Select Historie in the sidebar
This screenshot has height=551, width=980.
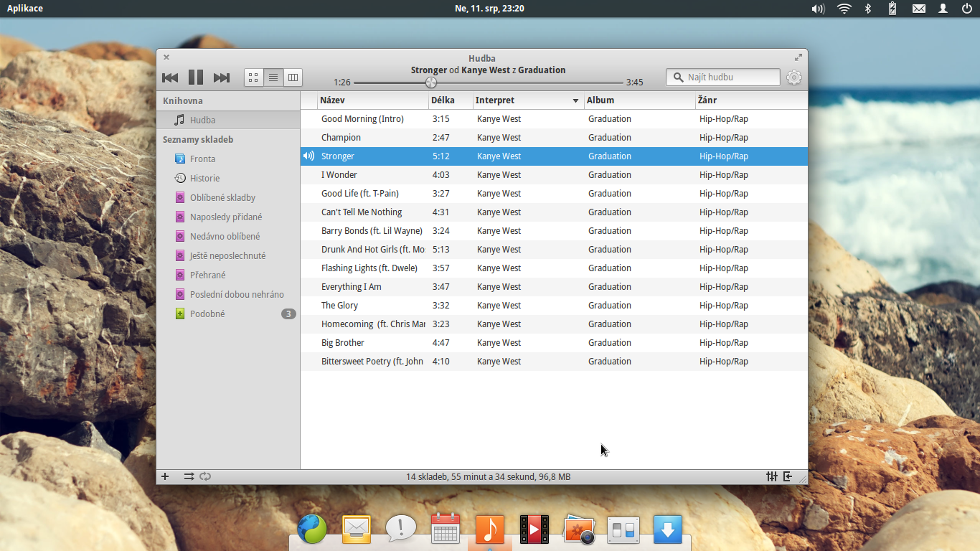[x=204, y=178]
